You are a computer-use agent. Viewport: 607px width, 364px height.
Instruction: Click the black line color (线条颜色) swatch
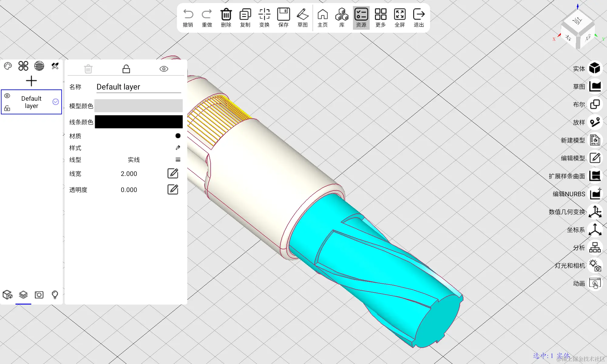[x=139, y=122]
